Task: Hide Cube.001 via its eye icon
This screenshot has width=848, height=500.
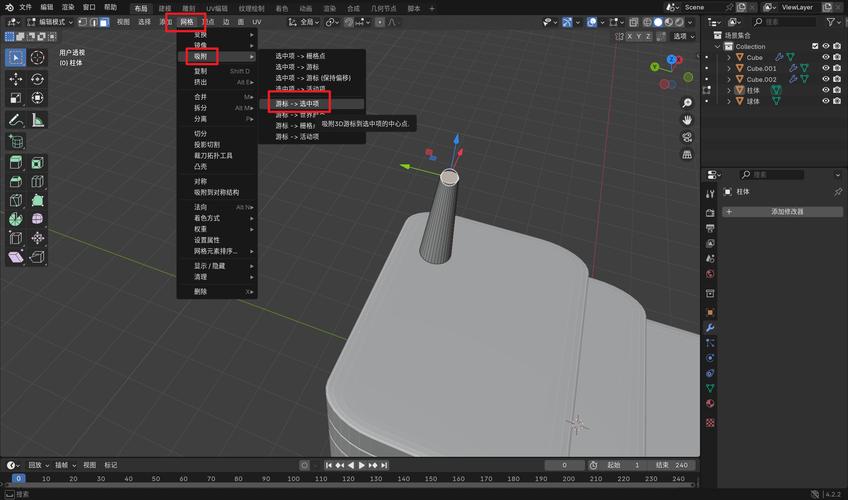Action: (x=826, y=68)
